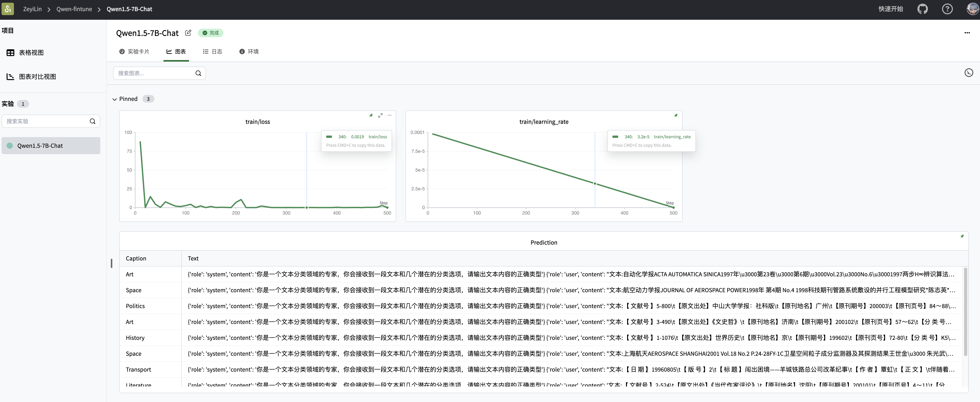The image size is (980, 402).
Task: Unpin the train/loss chart
Action: [371, 115]
